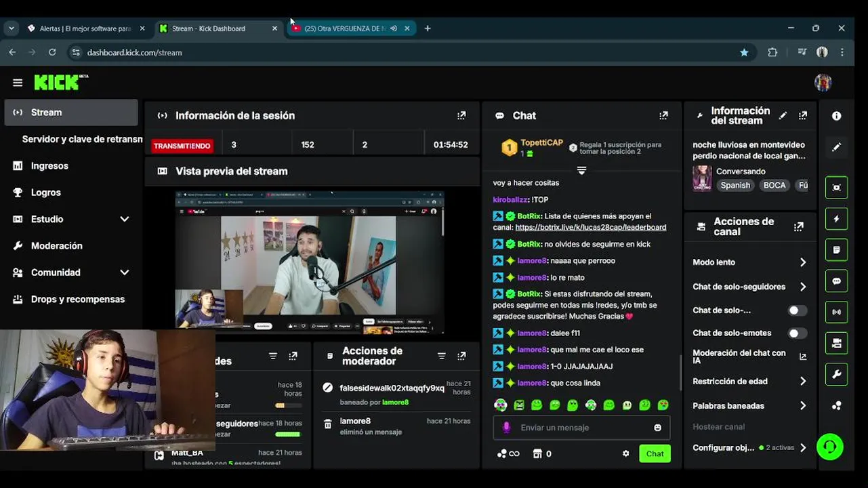Click the channel points infinity icon below chat

pyautogui.click(x=508, y=453)
